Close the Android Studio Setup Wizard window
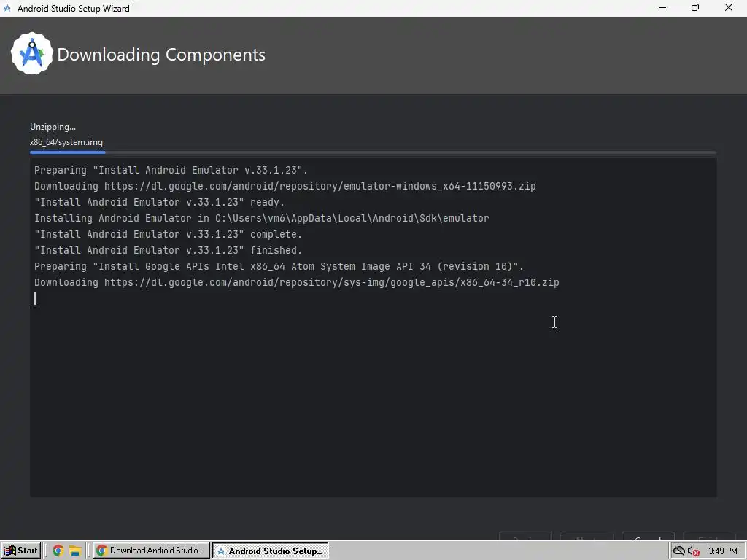 click(x=729, y=8)
